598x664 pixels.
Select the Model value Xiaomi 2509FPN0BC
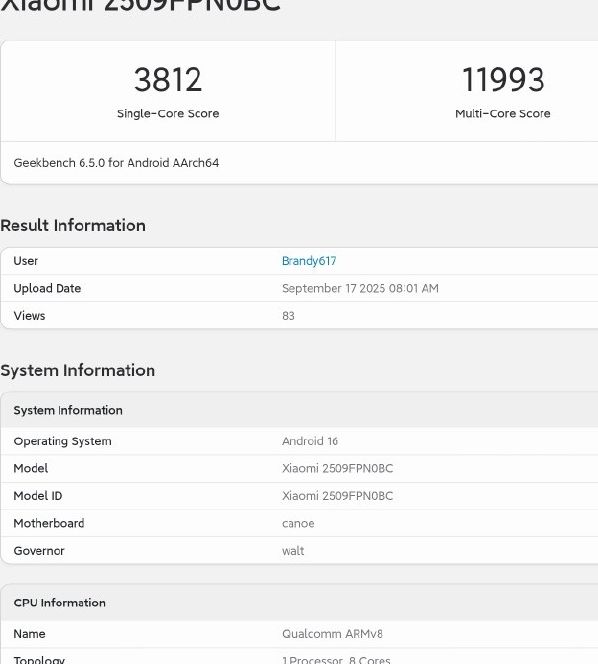tap(338, 468)
